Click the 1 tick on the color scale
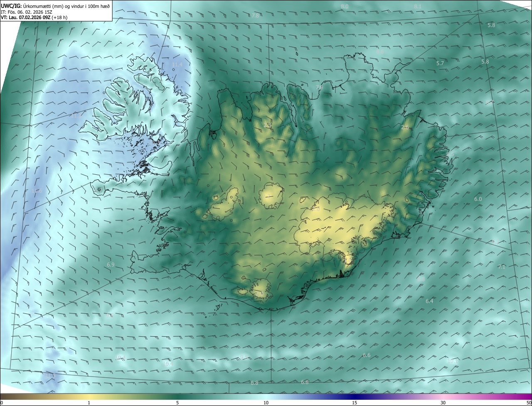This screenshot has height=406, width=532. 89,403
